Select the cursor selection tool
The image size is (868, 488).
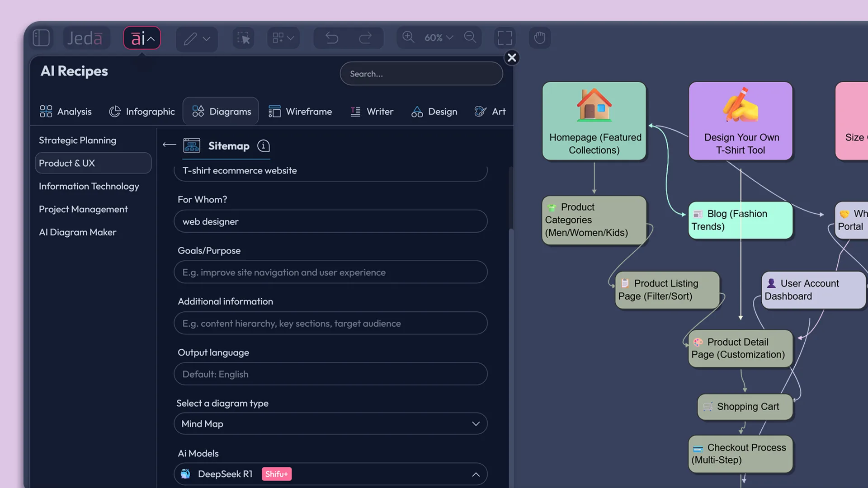pyautogui.click(x=243, y=38)
